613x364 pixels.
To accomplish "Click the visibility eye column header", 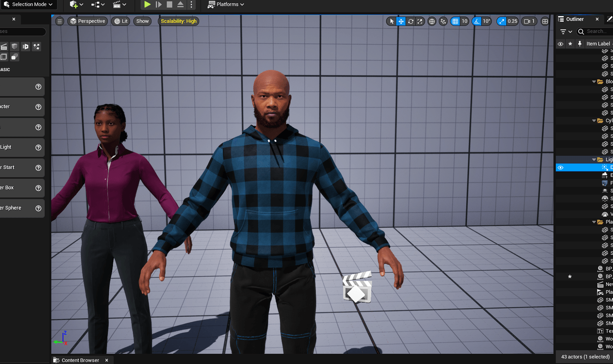I will [561, 44].
